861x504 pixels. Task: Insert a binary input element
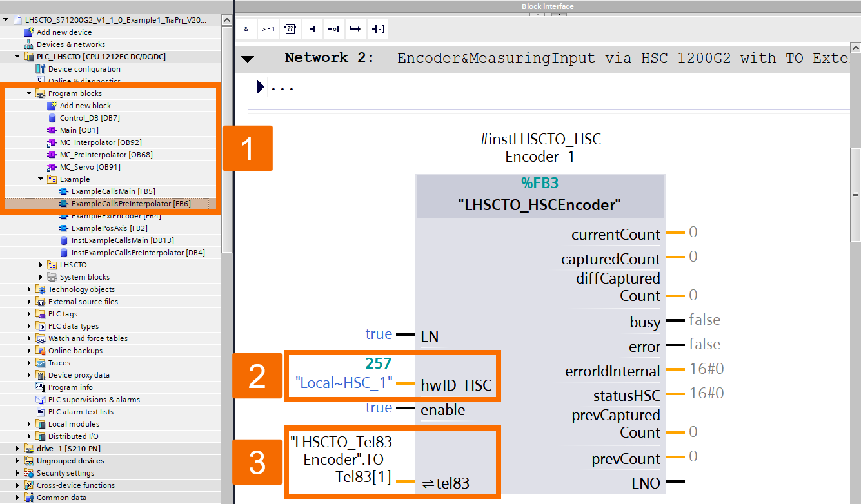coord(312,29)
